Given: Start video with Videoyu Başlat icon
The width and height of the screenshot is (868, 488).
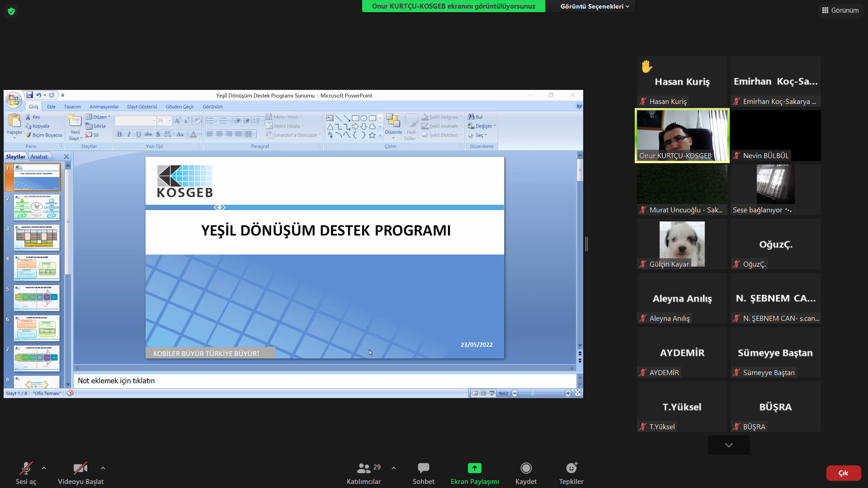Looking at the screenshot, I should point(80,468).
